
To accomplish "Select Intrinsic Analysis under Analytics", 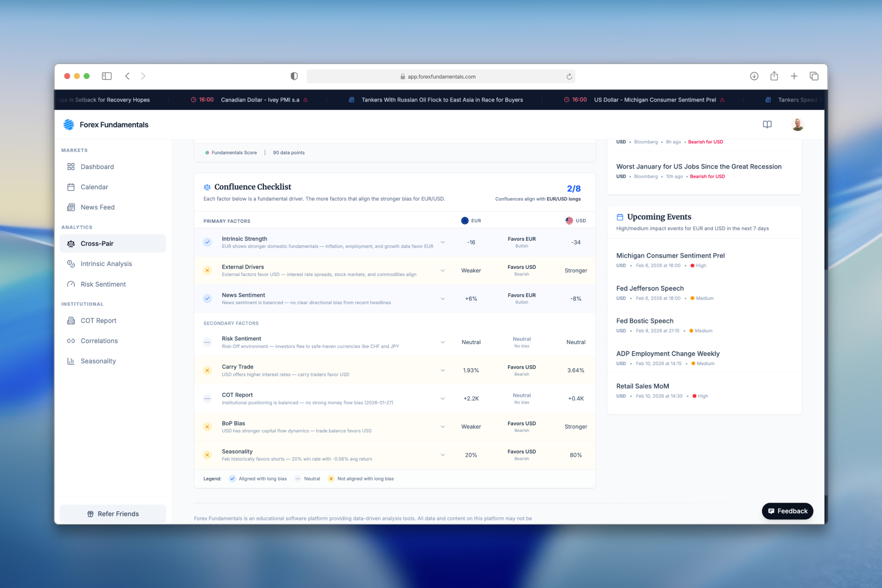I will click(106, 264).
